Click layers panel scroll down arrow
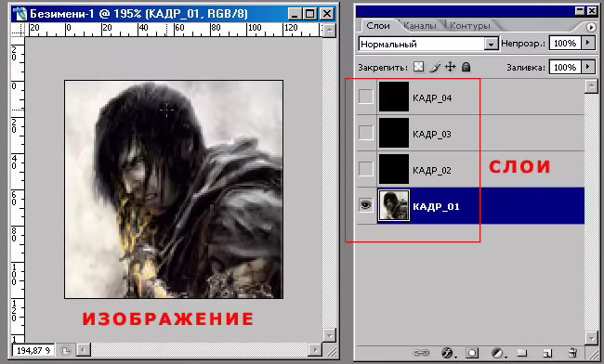The width and height of the screenshot is (604, 364). (x=591, y=338)
